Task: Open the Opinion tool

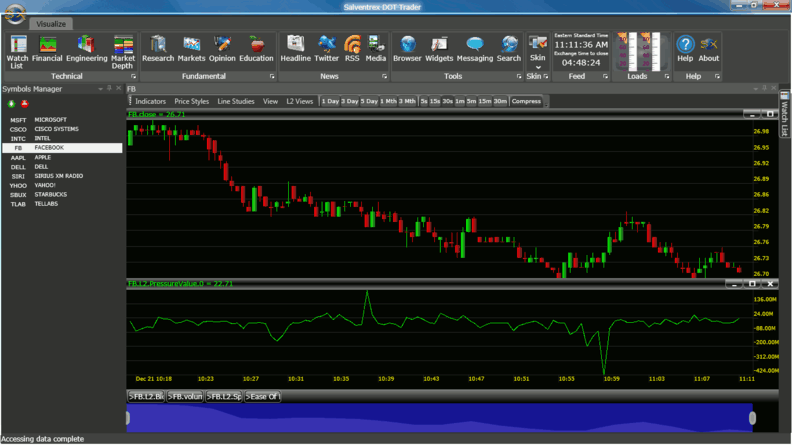Action: 222,49
